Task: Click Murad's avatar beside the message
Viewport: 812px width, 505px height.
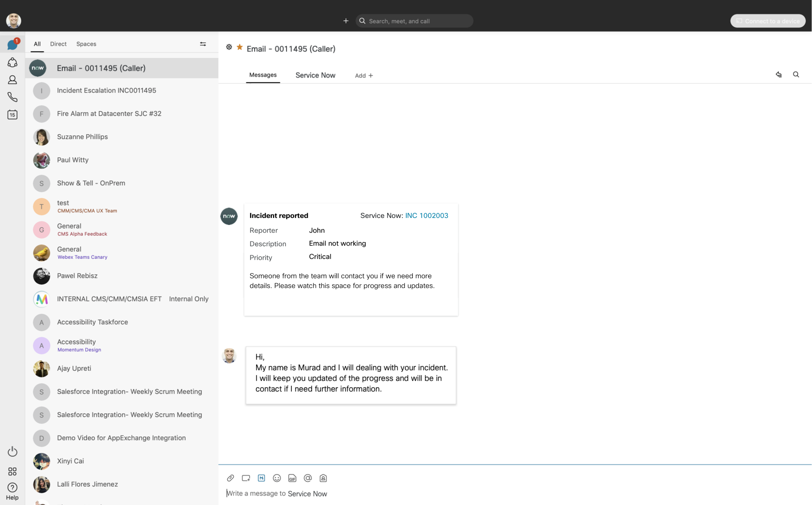Action: click(229, 356)
